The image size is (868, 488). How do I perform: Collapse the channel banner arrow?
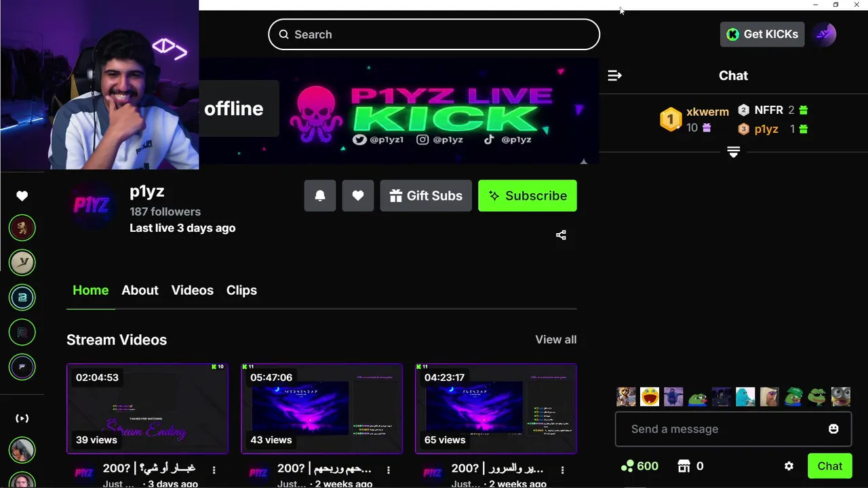583,161
